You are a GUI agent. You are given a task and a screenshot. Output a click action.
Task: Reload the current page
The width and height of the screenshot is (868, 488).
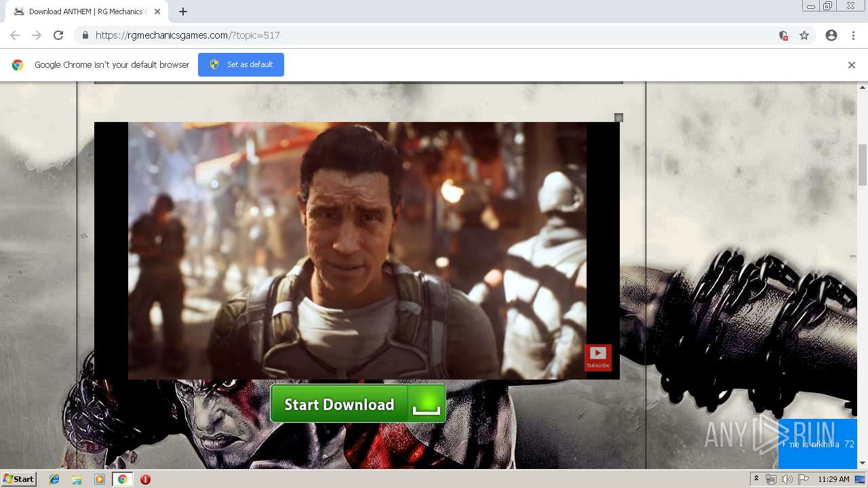[x=58, y=35]
